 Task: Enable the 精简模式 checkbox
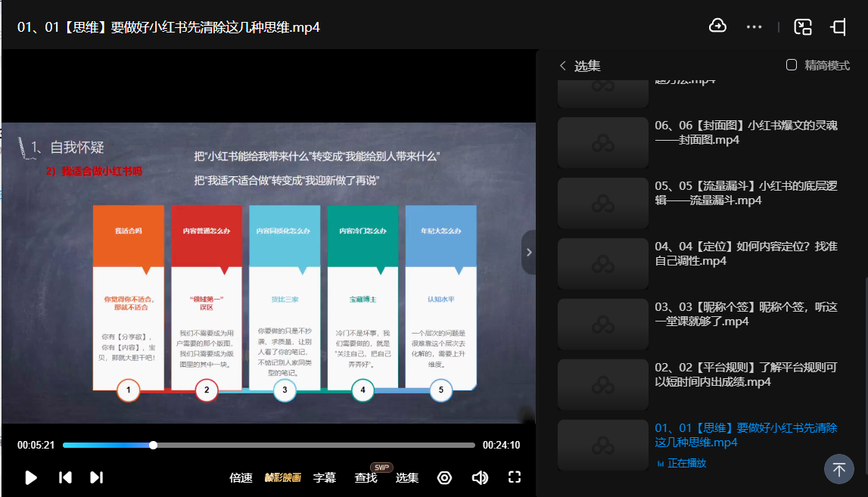(792, 65)
